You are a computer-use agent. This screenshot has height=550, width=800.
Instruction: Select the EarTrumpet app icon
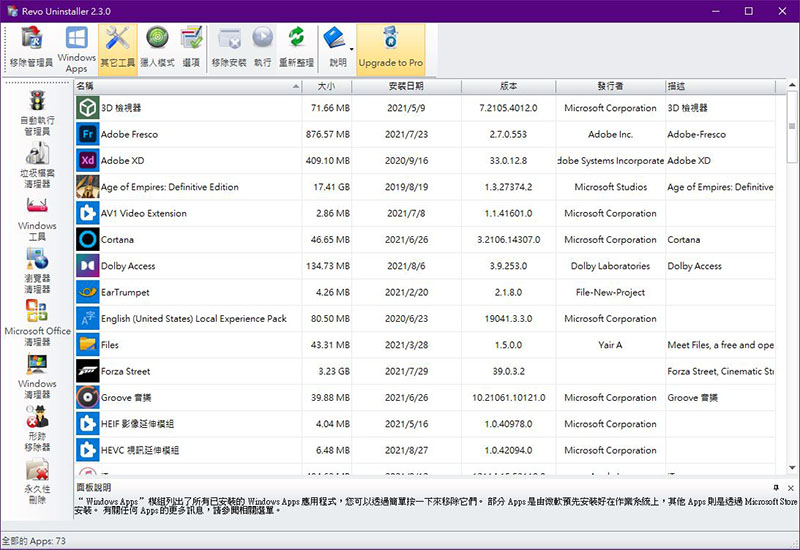click(88, 292)
